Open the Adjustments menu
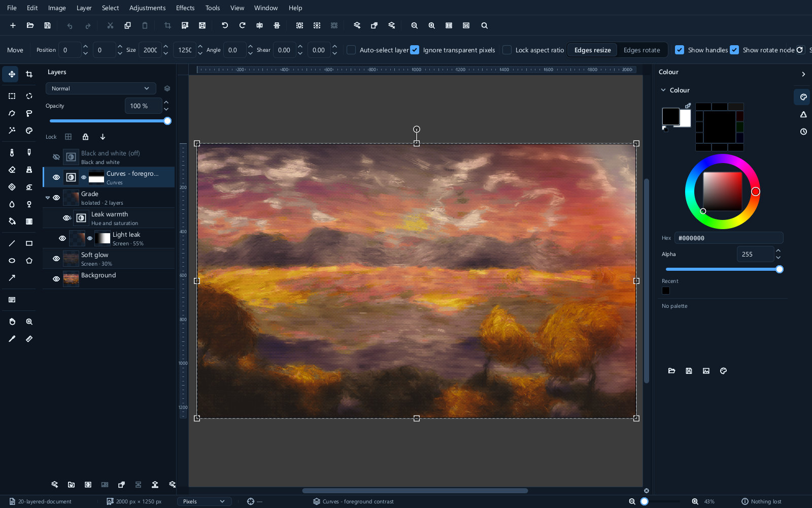Screen dimensions: 812x508 147,8
